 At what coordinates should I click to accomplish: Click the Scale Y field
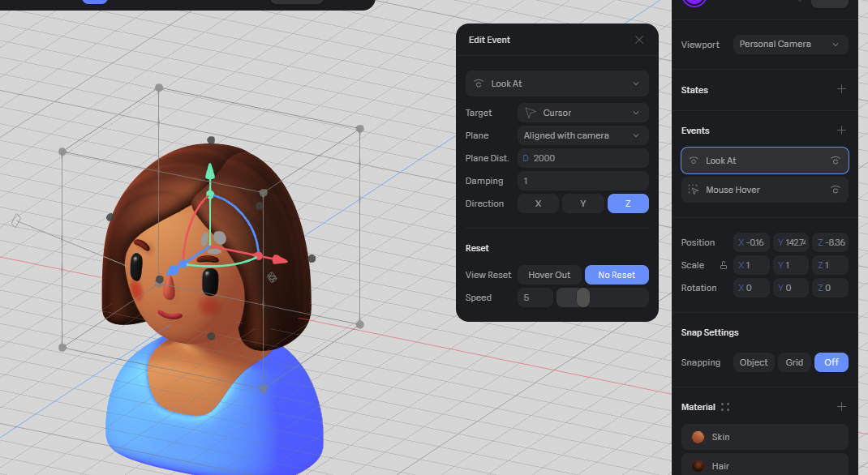coord(790,265)
